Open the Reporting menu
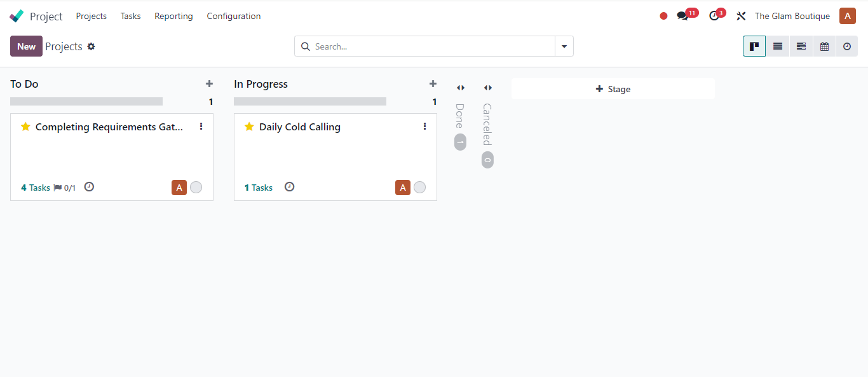This screenshot has height=377, width=868. (x=173, y=16)
